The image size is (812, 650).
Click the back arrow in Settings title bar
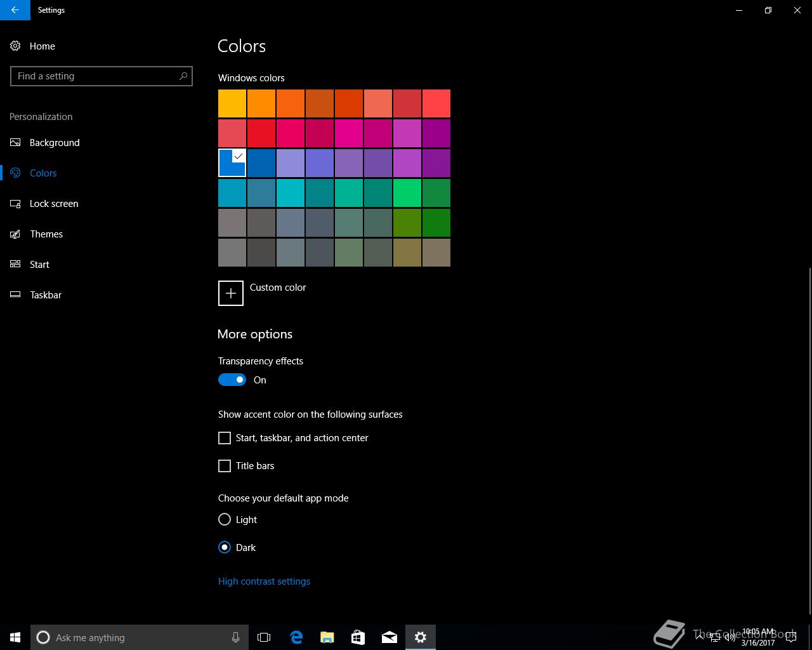coord(15,10)
